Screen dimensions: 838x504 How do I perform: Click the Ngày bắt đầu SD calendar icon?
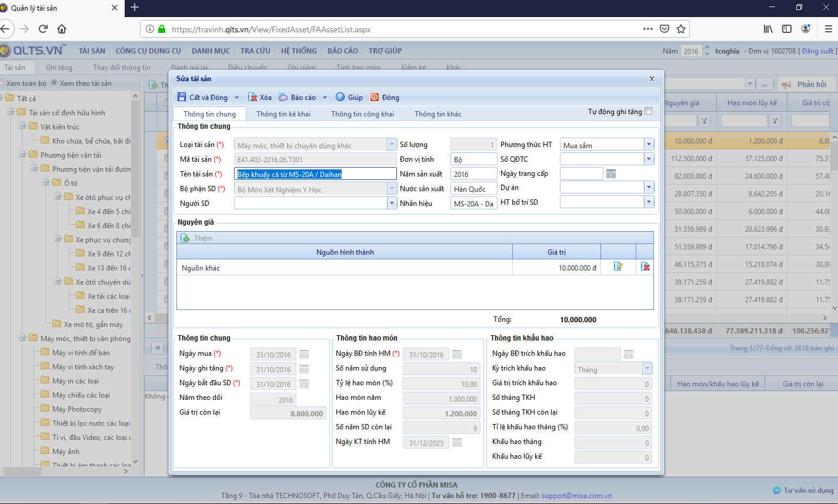pyautogui.click(x=303, y=384)
